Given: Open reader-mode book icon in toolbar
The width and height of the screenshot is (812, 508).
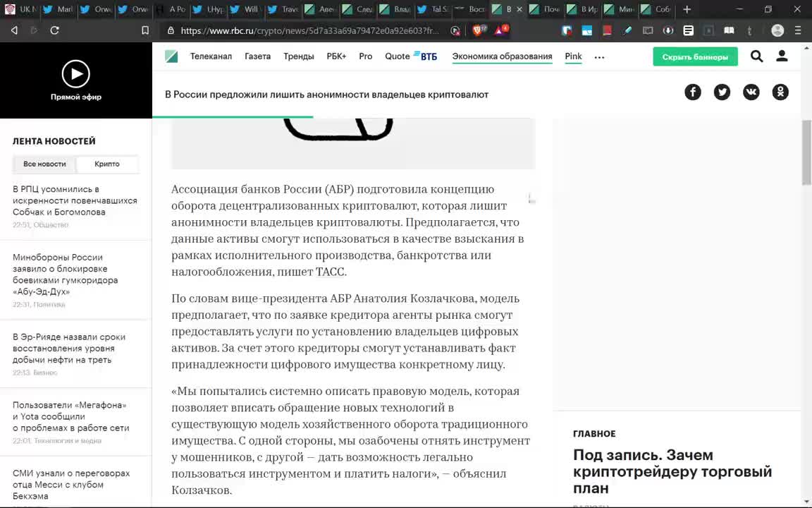Looking at the screenshot, I should 729,30.
